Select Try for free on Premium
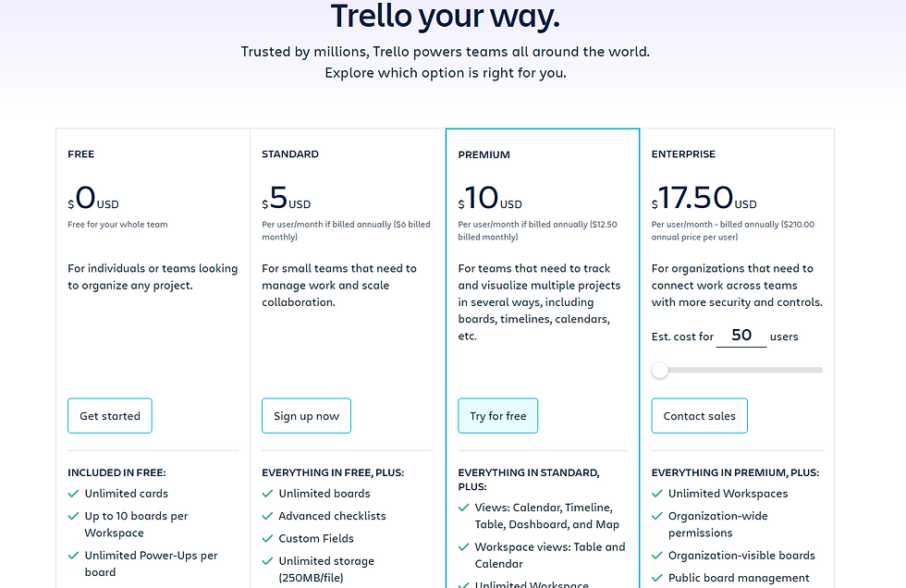 (x=498, y=416)
